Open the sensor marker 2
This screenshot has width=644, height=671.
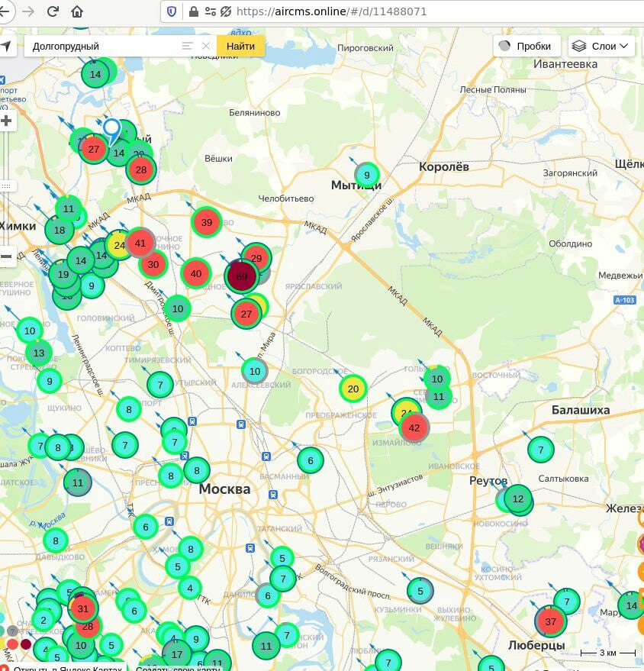click(43, 620)
